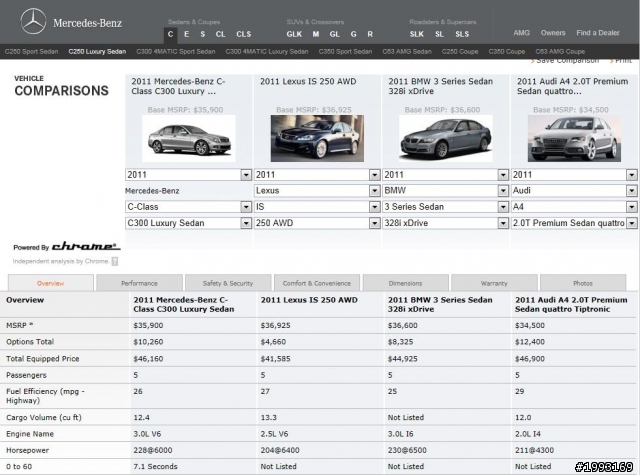640x475 pixels.
Task: Open the A4 model dropdown
Action: [x=574, y=207]
